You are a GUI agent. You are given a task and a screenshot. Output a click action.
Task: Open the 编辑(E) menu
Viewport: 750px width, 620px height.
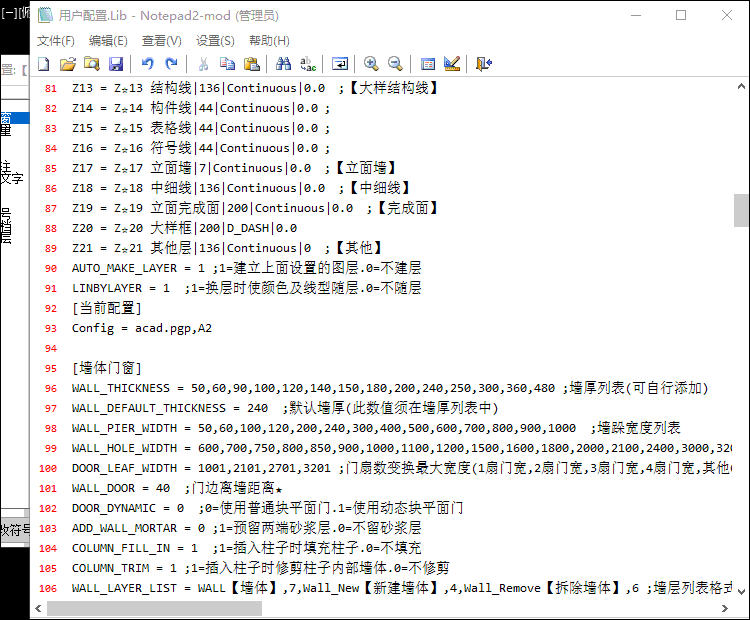pyautogui.click(x=108, y=41)
